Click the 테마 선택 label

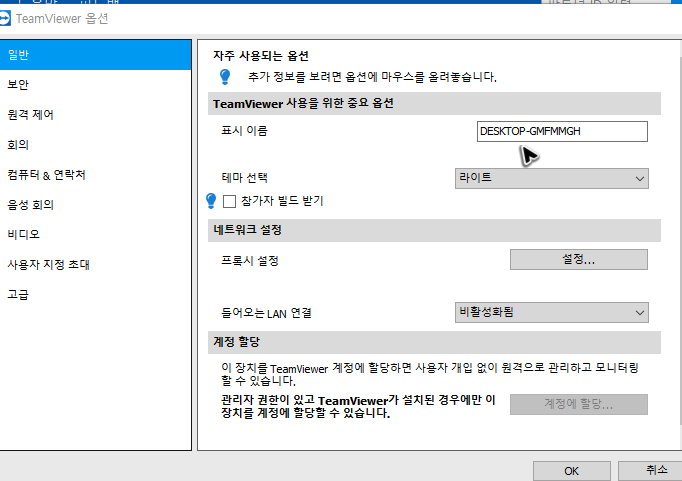(x=244, y=177)
